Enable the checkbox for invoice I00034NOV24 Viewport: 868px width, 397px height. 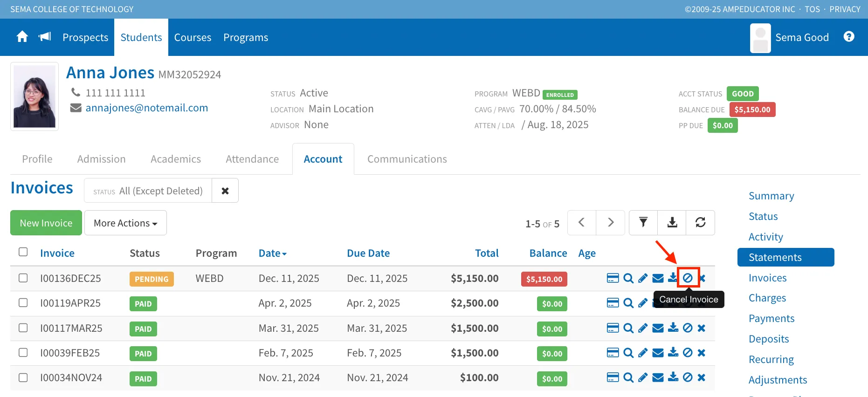point(23,377)
